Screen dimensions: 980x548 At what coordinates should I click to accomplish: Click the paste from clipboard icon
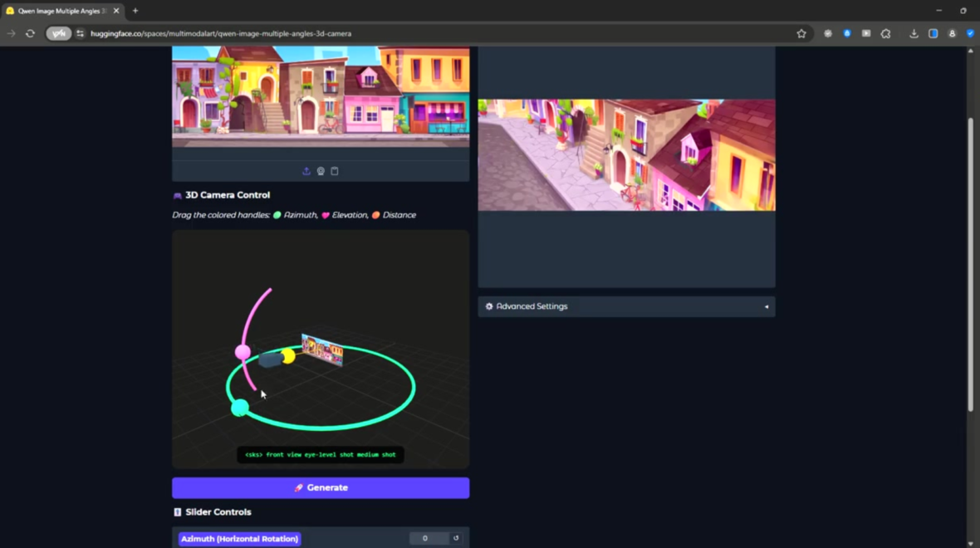(335, 171)
